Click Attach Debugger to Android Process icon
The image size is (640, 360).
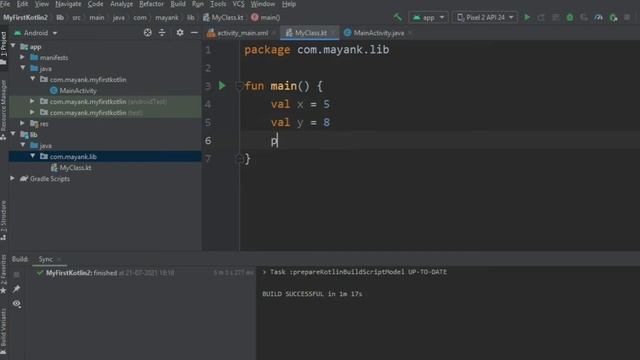(x=613, y=18)
